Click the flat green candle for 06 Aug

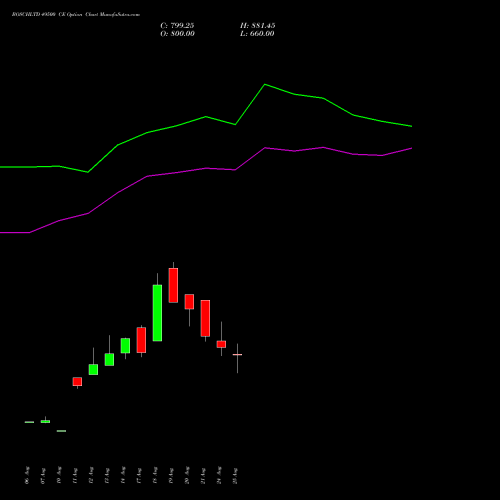[29, 422]
